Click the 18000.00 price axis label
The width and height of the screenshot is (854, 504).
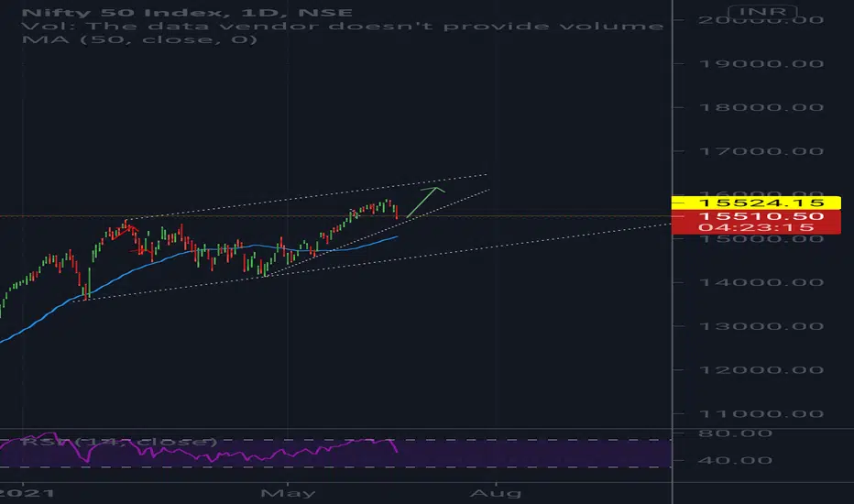coord(761,107)
